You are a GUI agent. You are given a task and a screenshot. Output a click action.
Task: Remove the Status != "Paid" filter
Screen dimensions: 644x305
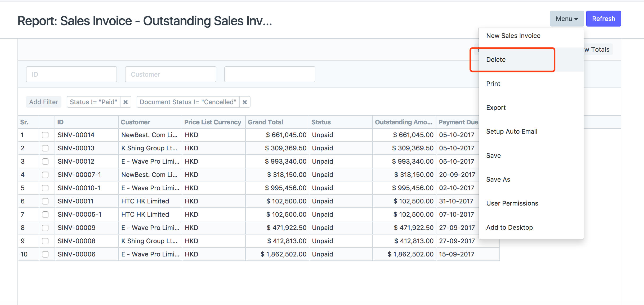126,102
